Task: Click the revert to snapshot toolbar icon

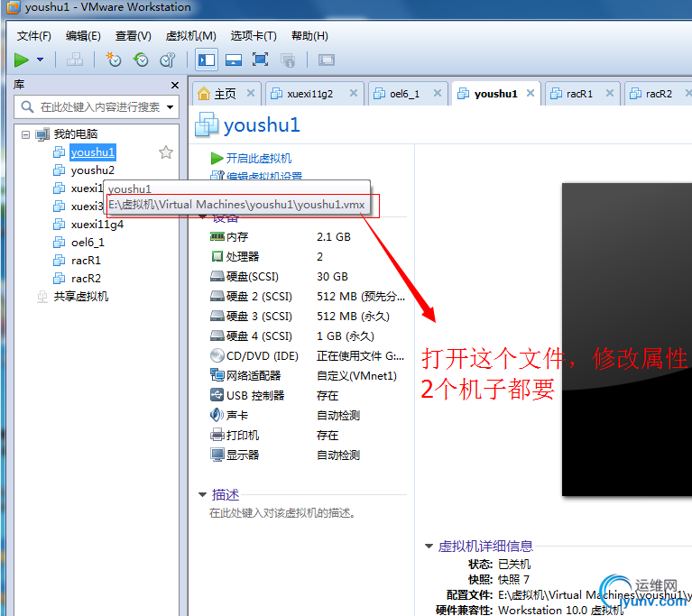Action: [141, 60]
